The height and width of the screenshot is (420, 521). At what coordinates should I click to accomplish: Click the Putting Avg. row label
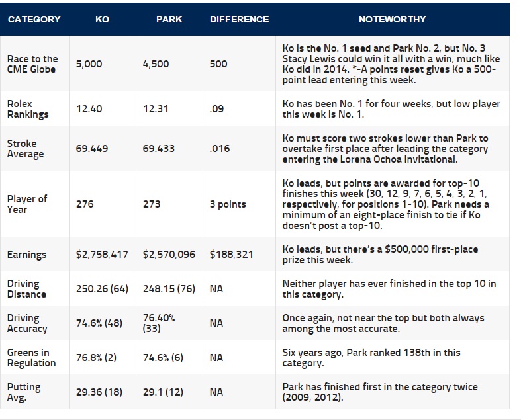pos(24,392)
